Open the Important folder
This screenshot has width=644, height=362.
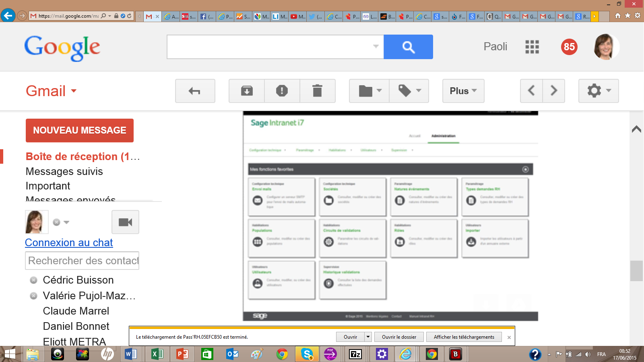tap(48, 186)
